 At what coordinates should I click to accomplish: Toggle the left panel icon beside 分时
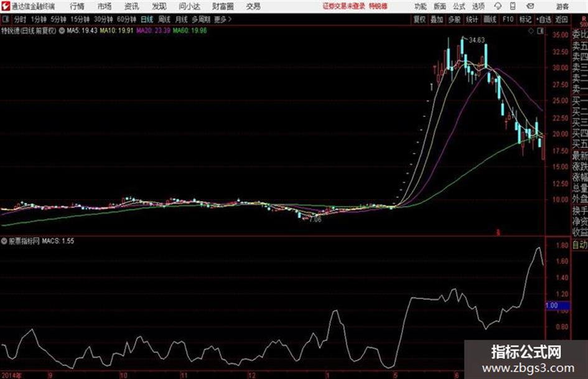pos(6,19)
